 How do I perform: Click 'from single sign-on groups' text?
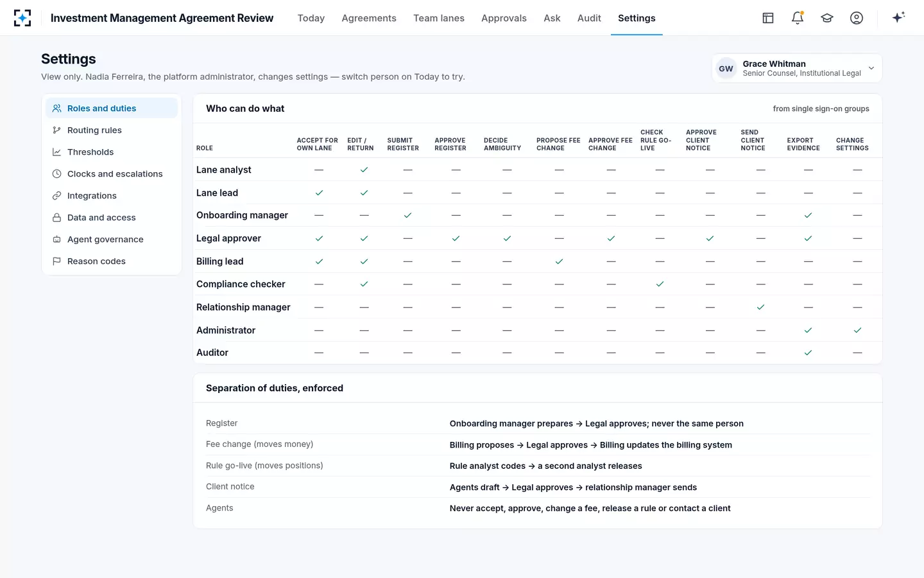[821, 109]
